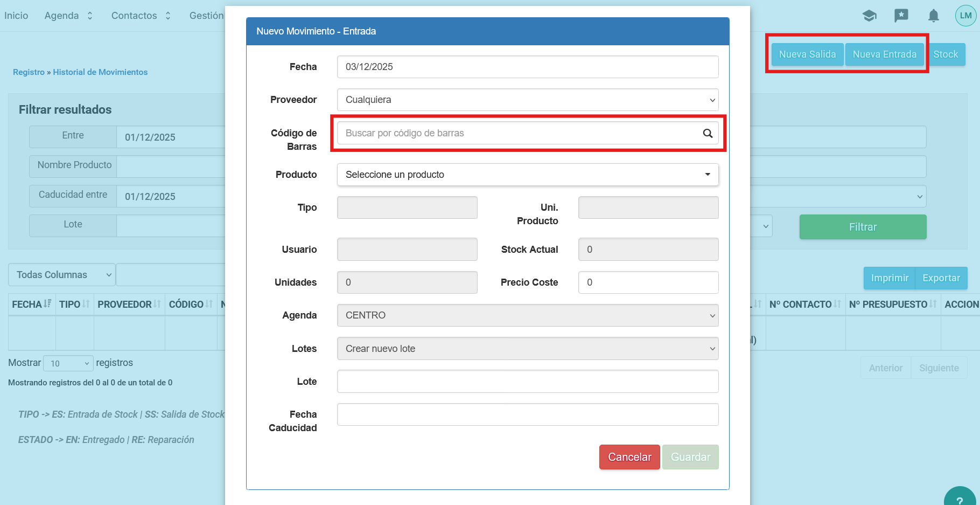Expand the Proveedor dropdown
Image resolution: width=980 pixels, height=505 pixels.
(527, 100)
